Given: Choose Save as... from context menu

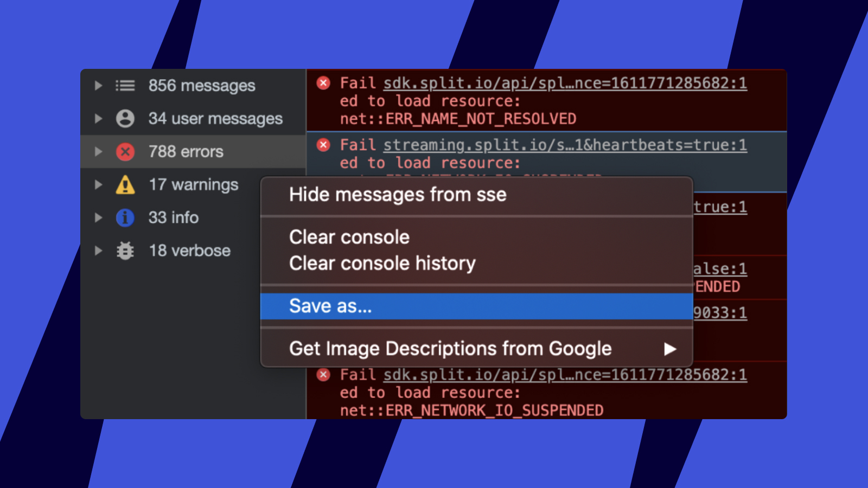Looking at the screenshot, I should [x=330, y=306].
